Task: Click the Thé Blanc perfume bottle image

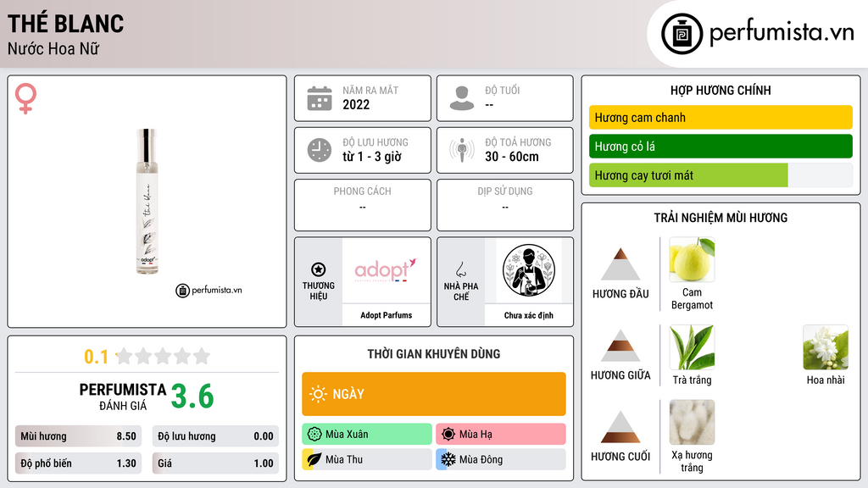Action: pos(147,202)
